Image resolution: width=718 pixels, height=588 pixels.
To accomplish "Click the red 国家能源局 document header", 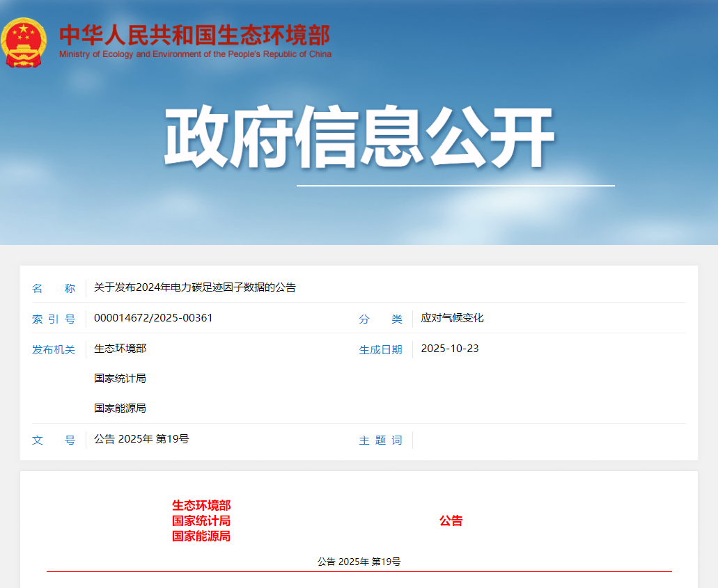I will [x=201, y=536].
